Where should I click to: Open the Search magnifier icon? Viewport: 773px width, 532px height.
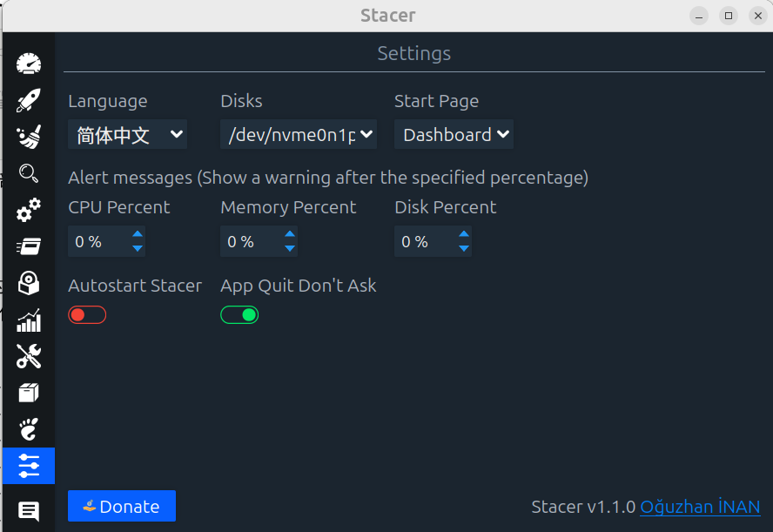click(29, 173)
